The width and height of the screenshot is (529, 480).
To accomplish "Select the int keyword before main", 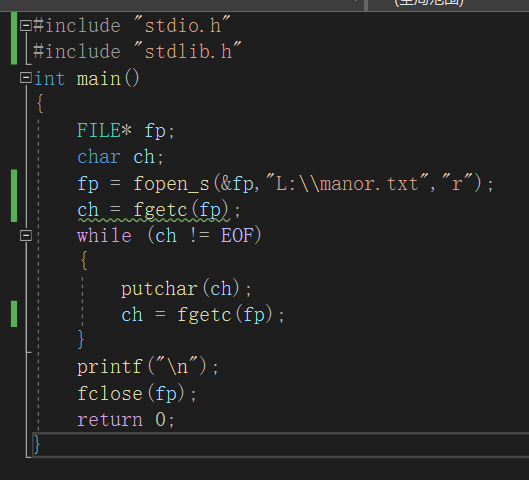I will click(x=50, y=79).
